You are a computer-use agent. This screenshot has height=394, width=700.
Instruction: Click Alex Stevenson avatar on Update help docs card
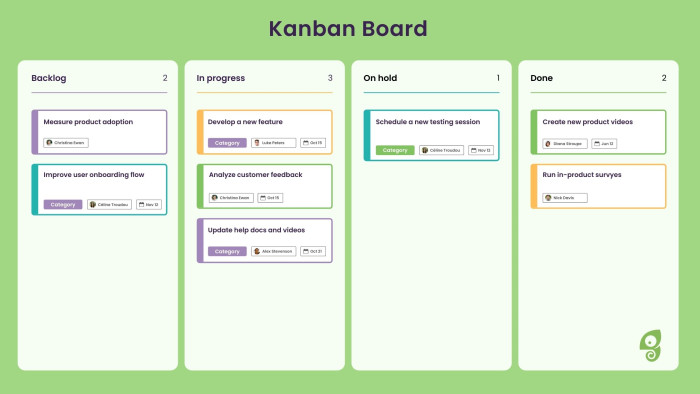(257, 251)
